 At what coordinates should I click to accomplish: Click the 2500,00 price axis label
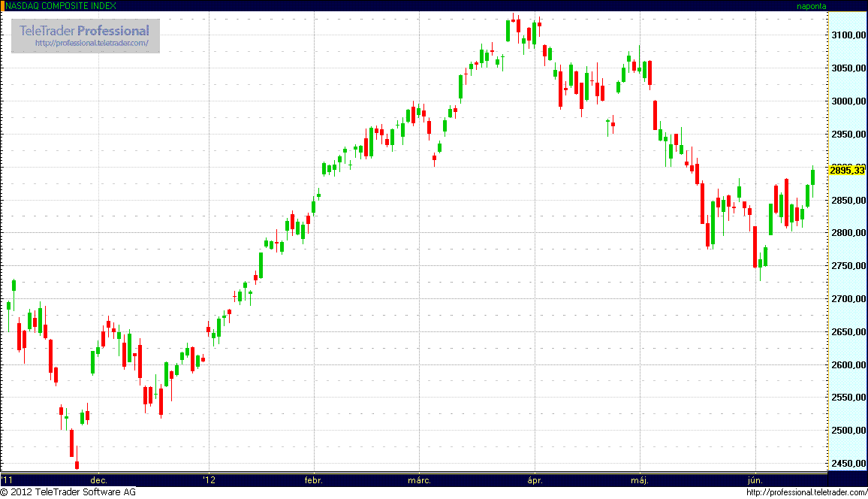click(x=848, y=431)
